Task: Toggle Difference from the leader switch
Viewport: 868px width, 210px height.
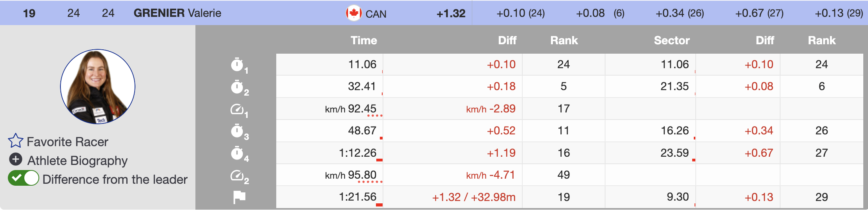Action: click(24, 178)
